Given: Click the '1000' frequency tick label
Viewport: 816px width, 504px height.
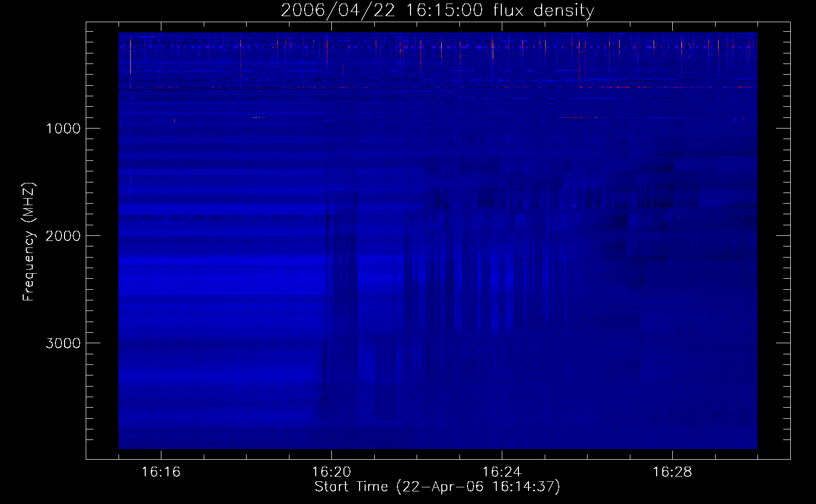Looking at the screenshot, I should pos(63,129).
